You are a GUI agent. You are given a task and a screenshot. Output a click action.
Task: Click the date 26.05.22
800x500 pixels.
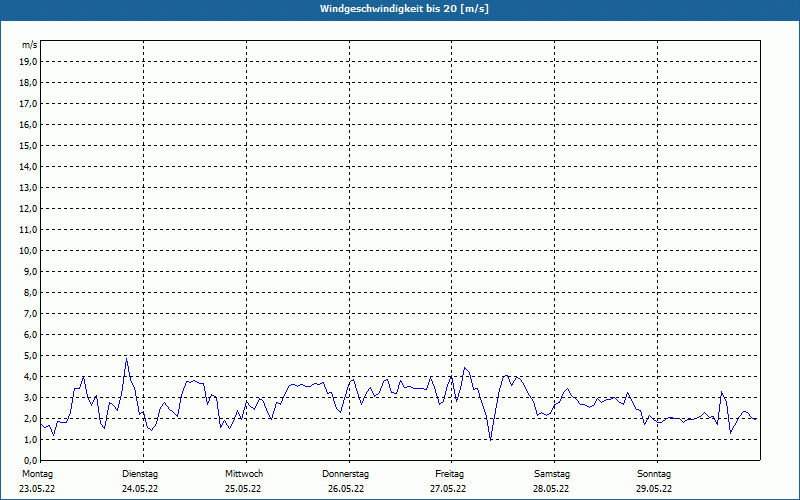346,489
